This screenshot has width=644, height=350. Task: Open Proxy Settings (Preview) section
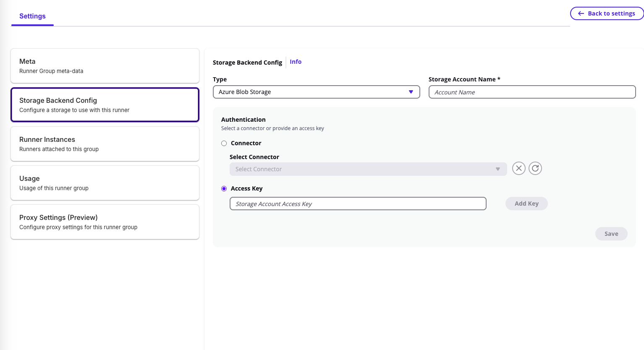(x=105, y=222)
